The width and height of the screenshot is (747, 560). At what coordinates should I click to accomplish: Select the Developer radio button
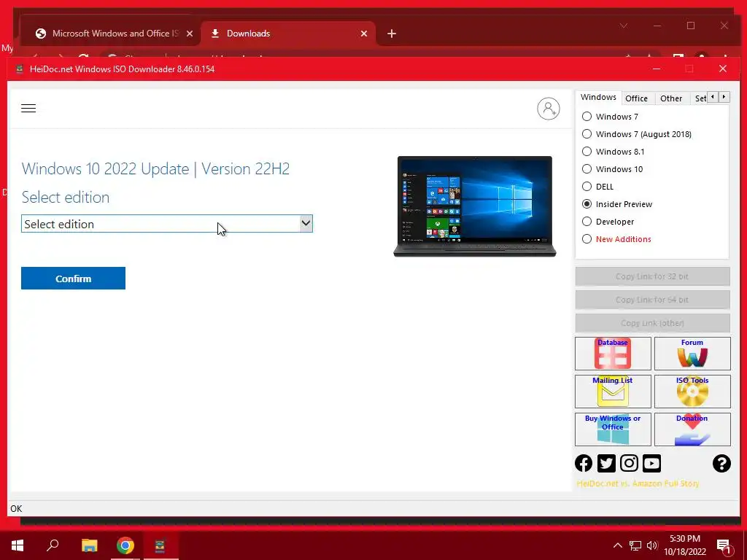pos(587,222)
